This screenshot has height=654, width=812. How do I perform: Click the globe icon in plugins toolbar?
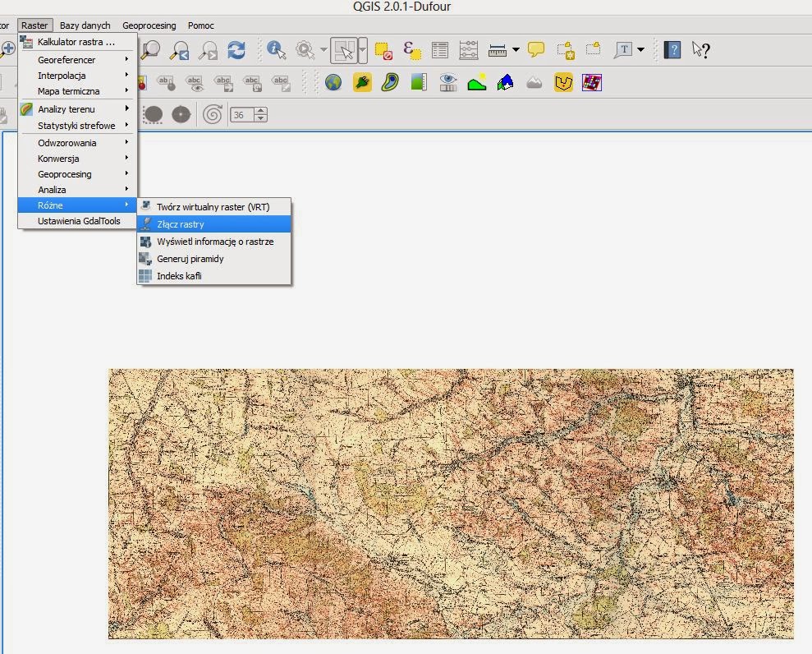tap(333, 82)
